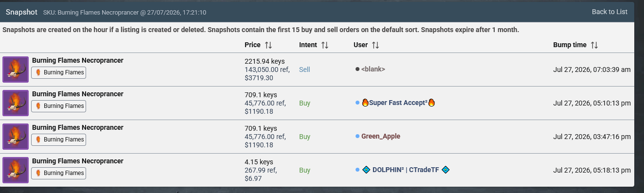Sort listings by Price column arrows
The image size is (644, 193).
click(268, 45)
